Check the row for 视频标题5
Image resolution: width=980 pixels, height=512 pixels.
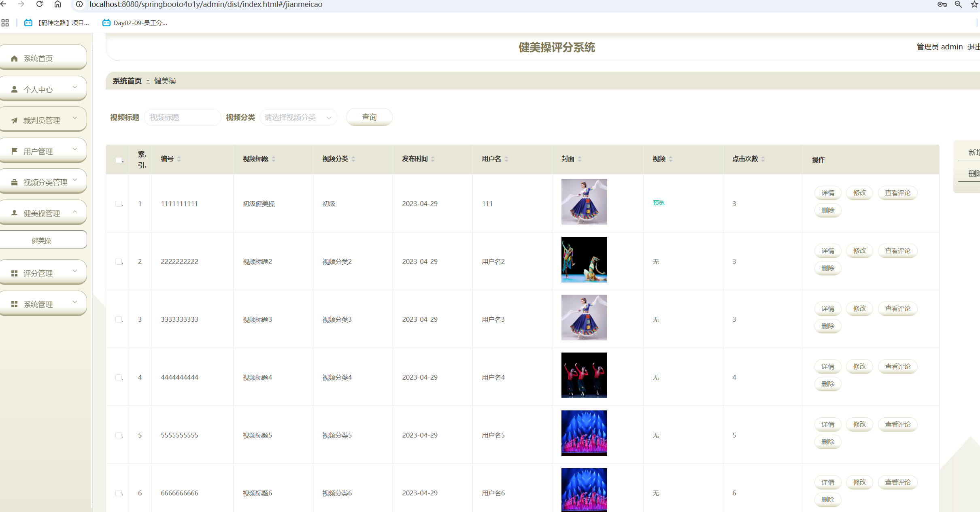tap(119, 435)
